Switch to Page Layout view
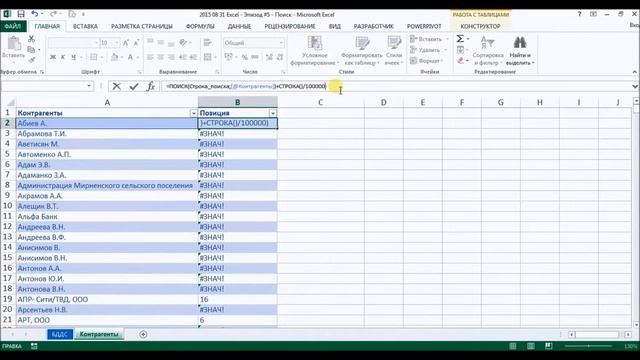The height and width of the screenshot is (360, 640). coord(531,346)
